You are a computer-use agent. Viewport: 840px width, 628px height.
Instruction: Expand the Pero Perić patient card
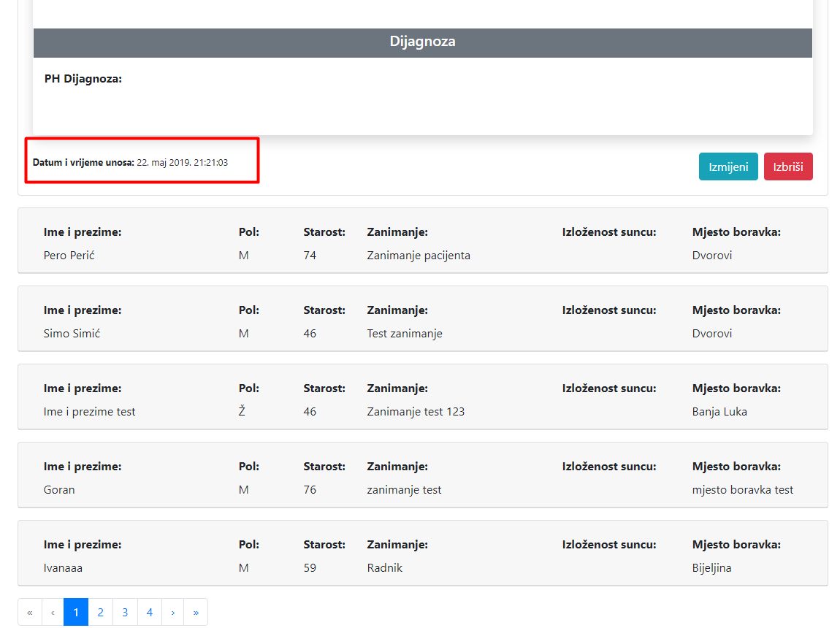tap(422, 241)
